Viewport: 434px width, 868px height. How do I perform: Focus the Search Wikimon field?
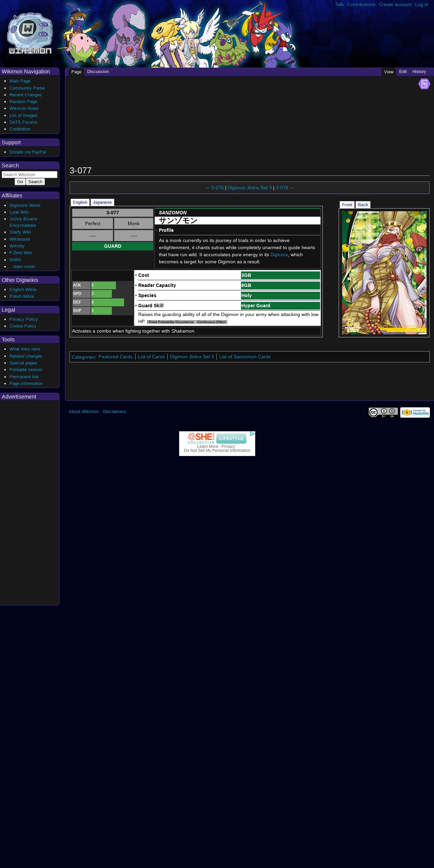click(29, 174)
